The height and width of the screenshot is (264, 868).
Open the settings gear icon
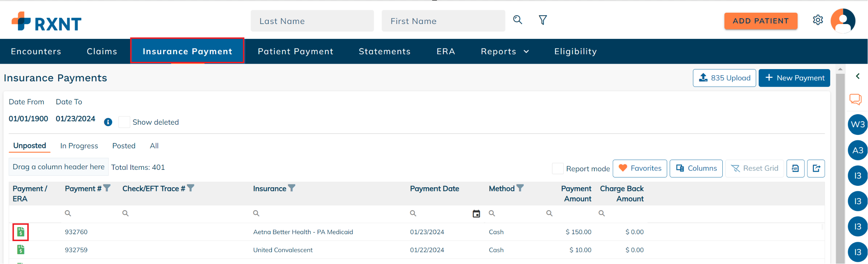tap(818, 20)
